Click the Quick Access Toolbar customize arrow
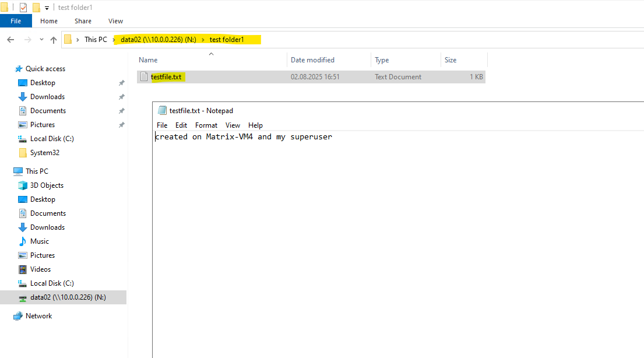Screen dimensions: 644x358 click(x=47, y=8)
